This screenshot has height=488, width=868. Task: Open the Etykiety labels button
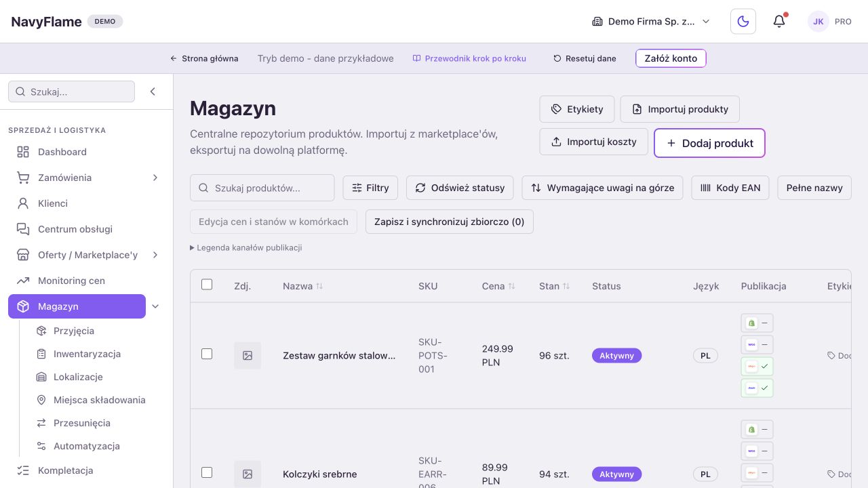pyautogui.click(x=577, y=109)
